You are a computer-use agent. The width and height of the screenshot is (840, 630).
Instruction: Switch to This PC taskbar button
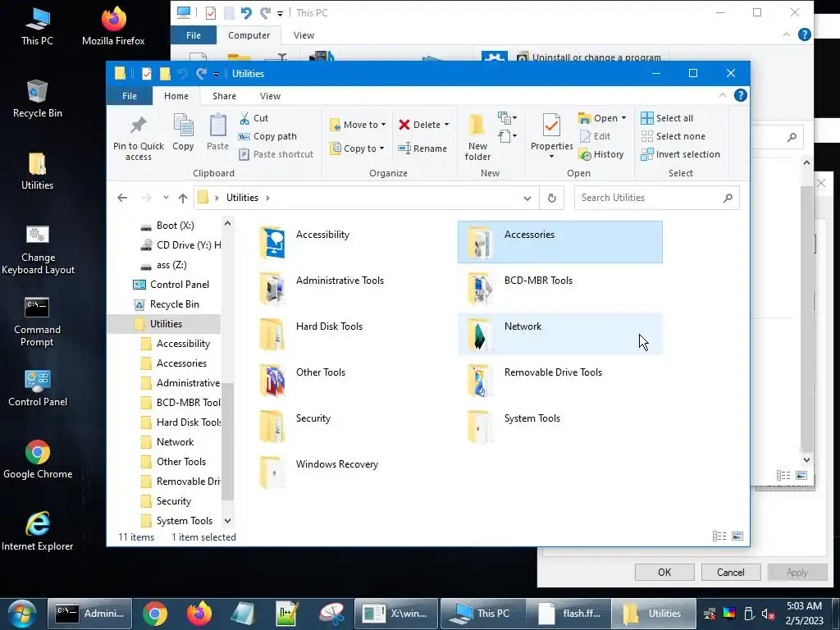click(482, 614)
